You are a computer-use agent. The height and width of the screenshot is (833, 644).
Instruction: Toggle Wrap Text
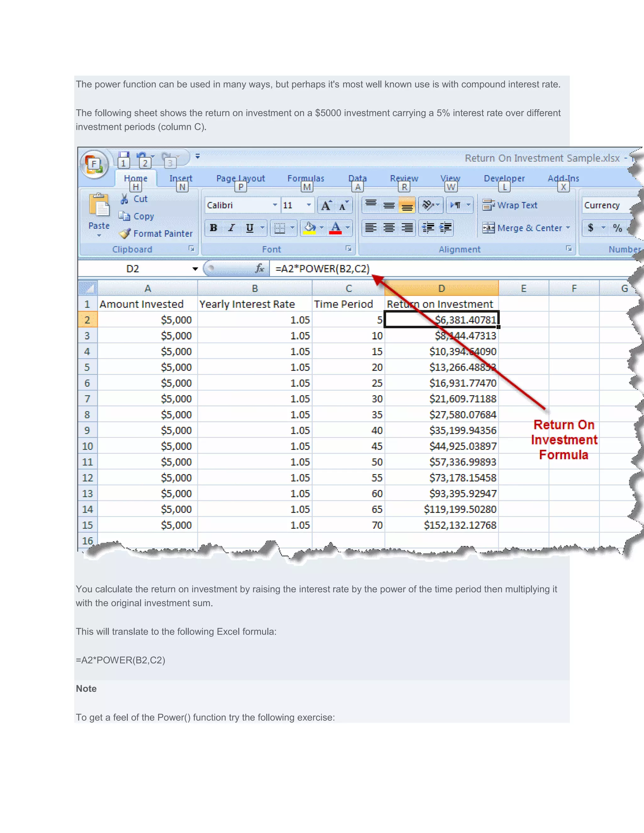(510, 205)
